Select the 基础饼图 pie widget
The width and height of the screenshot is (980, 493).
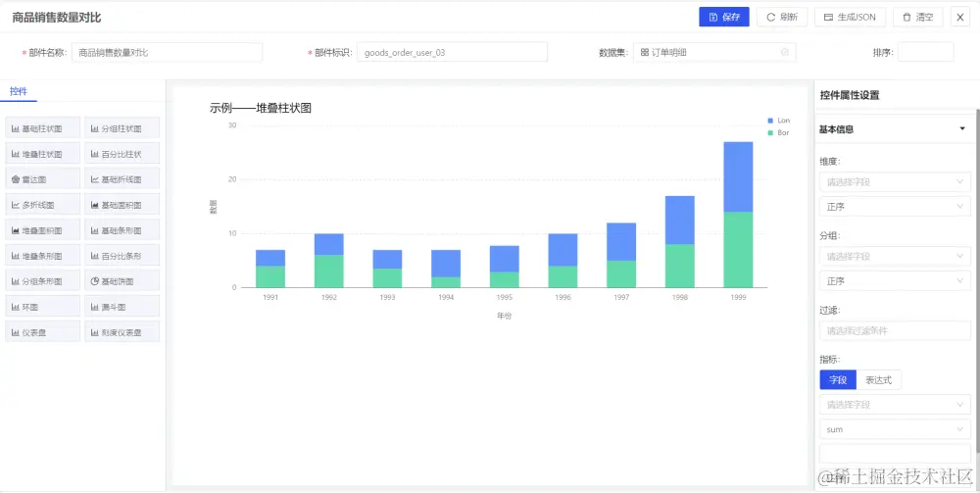(x=122, y=281)
